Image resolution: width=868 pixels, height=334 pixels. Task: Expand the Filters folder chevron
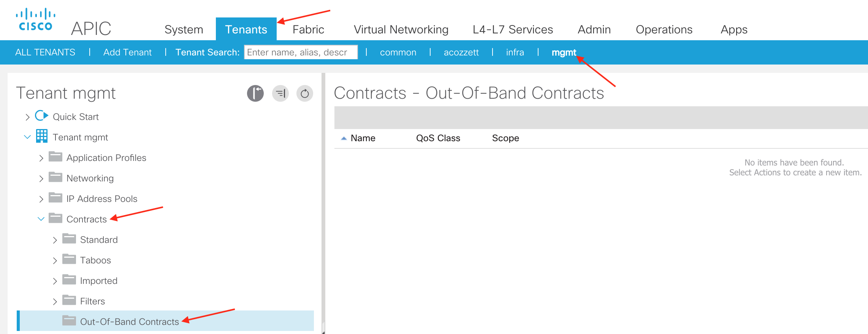coord(55,302)
